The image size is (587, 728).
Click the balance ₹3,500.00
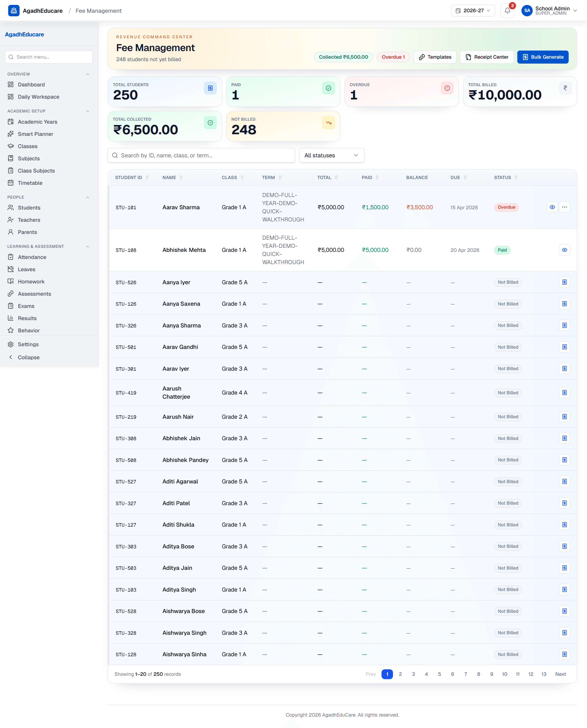[419, 207]
